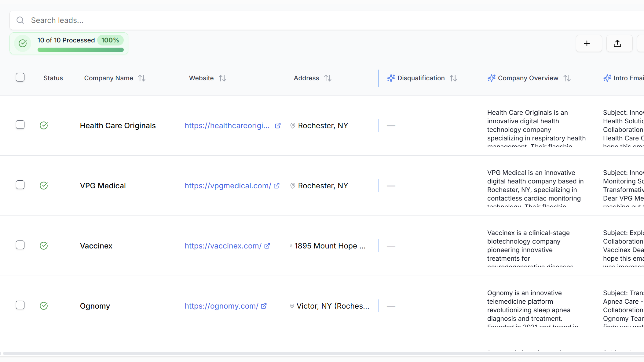Click the 1895 Mount Hope address cell
Image resolution: width=644 pixels, height=362 pixels.
pyautogui.click(x=330, y=246)
